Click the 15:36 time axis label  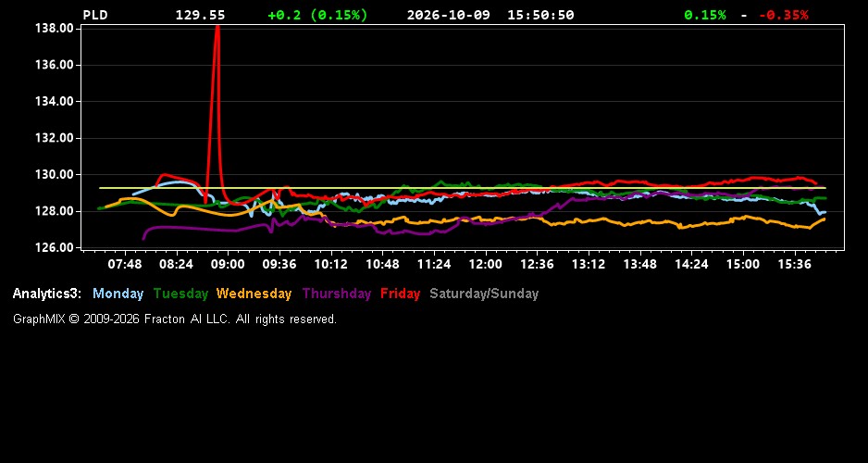pyautogui.click(x=794, y=265)
